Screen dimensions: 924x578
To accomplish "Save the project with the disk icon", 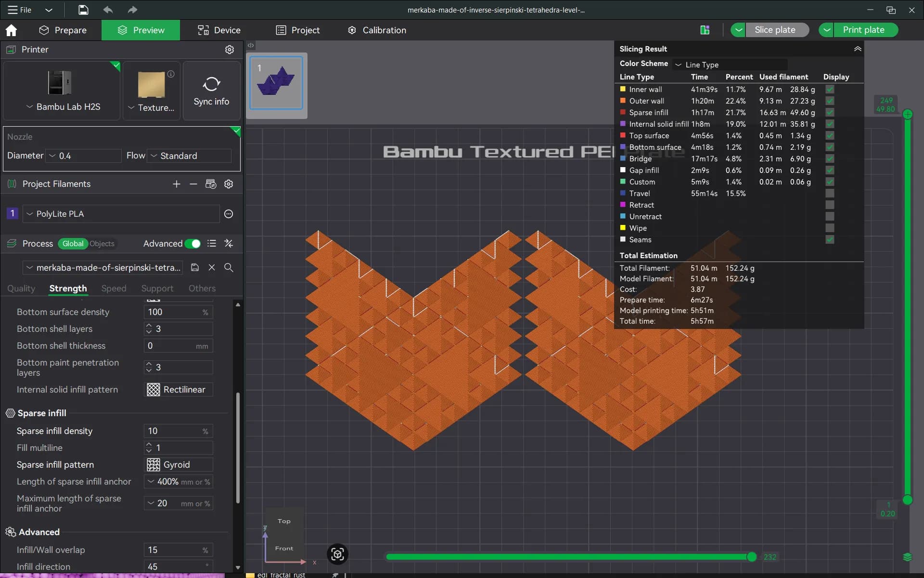I will (x=83, y=10).
